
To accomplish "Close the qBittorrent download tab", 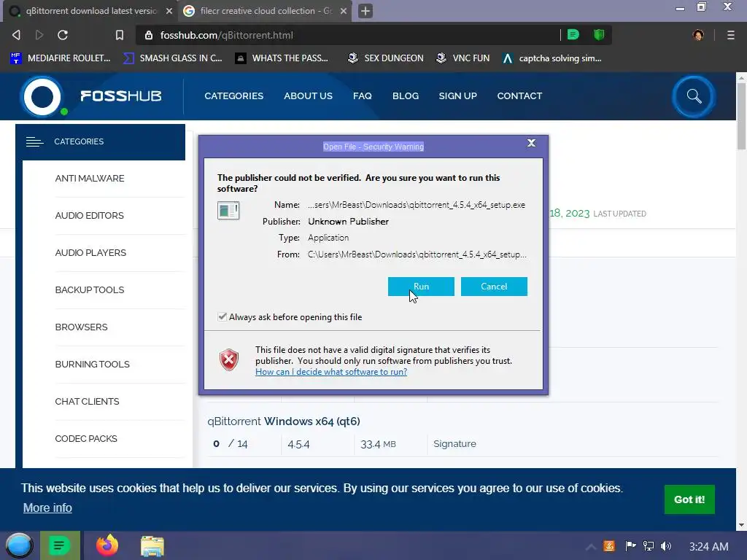I will 169,11.
